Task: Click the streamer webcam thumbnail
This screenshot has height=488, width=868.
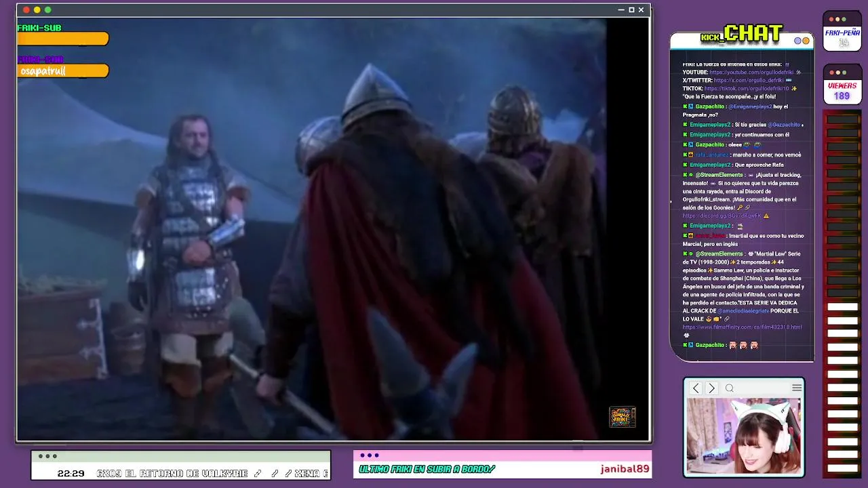Action: point(744,435)
